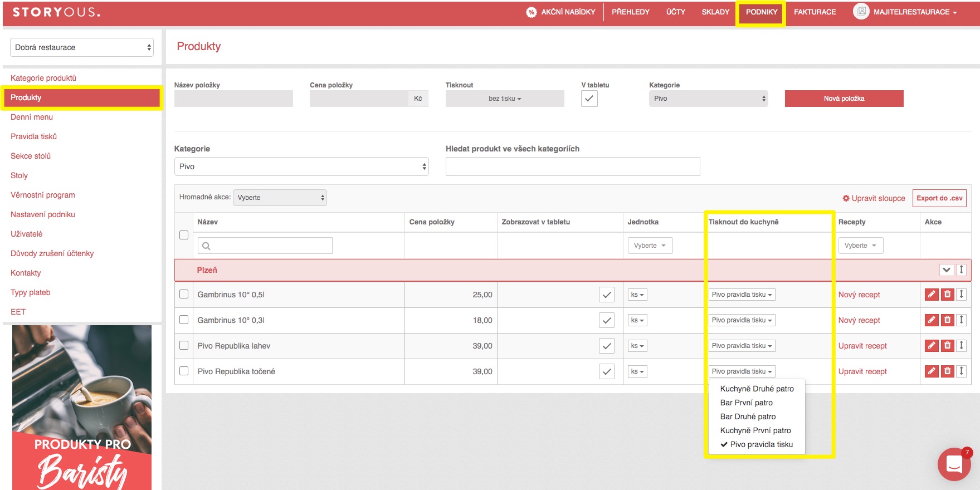980x490 pixels.
Task: Click the user avatar icon
Action: coord(861,11)
